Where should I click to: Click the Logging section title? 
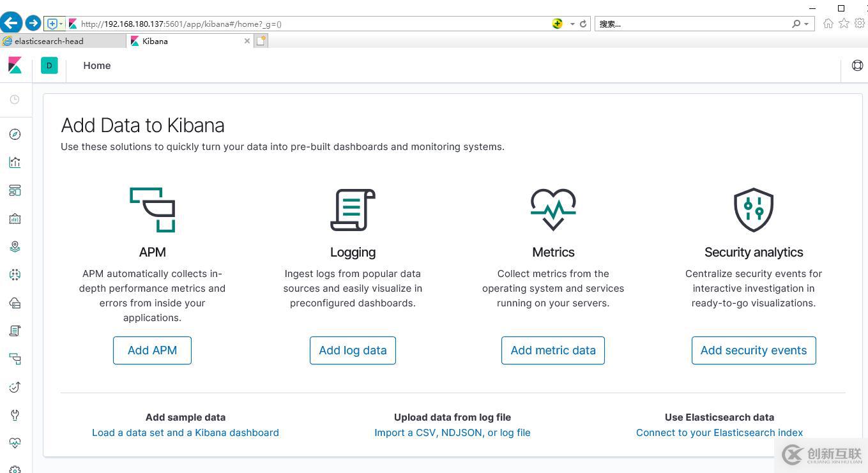(353, 252)
